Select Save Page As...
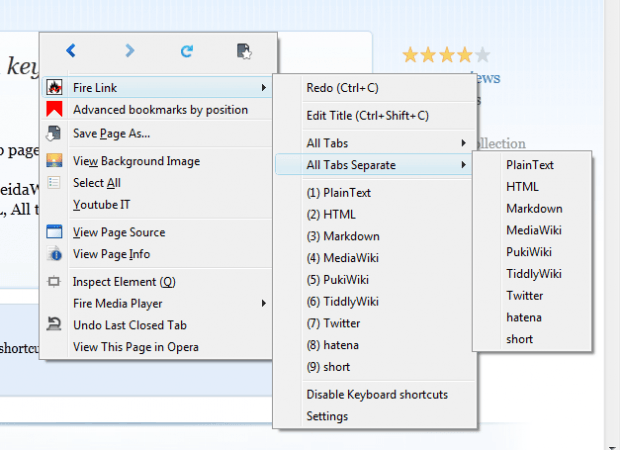 [x=156, y=134]
